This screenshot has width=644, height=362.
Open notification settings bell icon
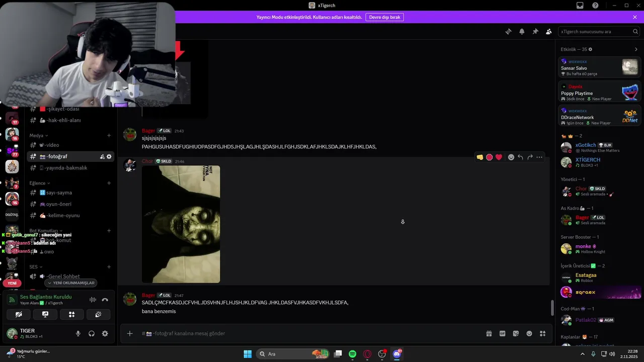[522, 31]
